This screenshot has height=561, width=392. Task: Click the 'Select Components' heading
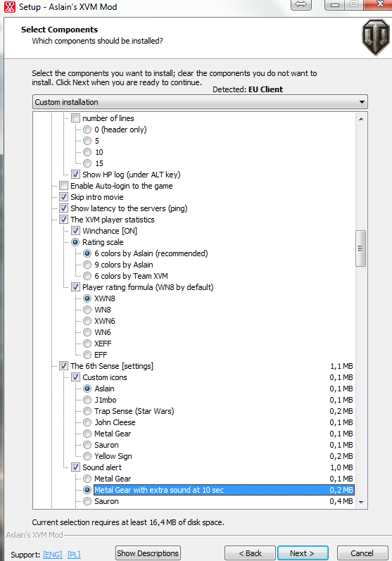coord(59,30)
